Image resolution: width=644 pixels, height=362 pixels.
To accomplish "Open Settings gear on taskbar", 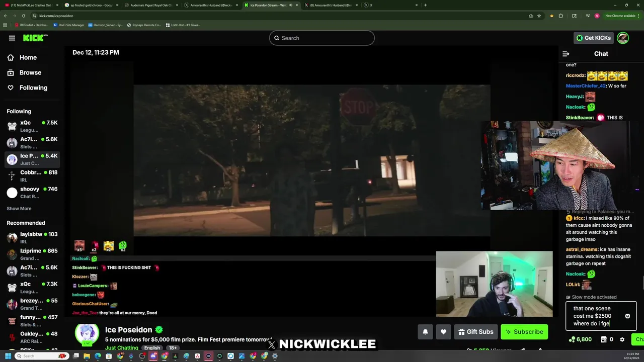I will pyautogui.click(x=275, y=356).
